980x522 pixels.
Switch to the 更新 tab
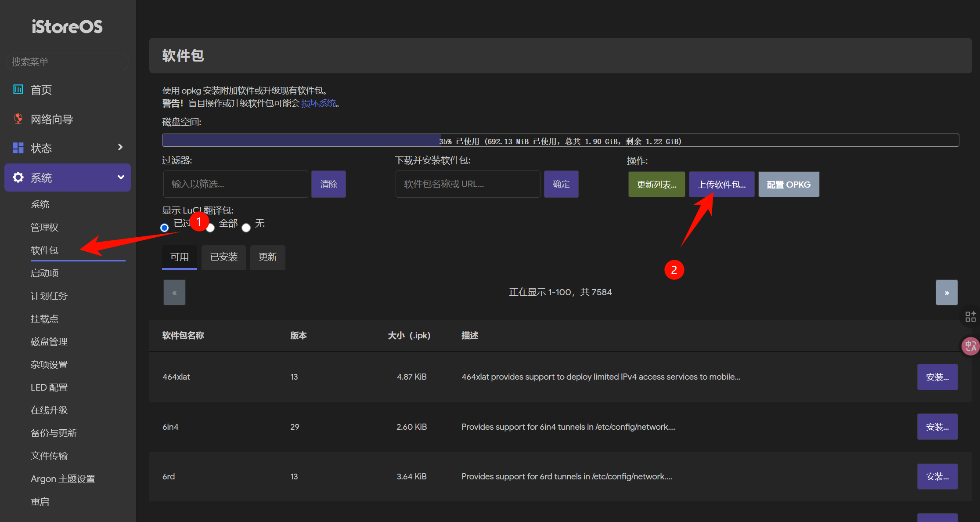tap(267, 257)
